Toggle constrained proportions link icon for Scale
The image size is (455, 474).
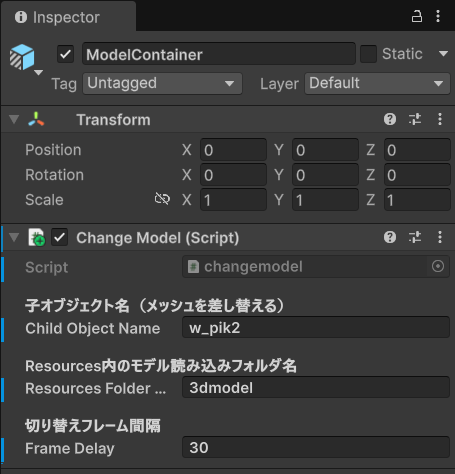pos(162,199)
